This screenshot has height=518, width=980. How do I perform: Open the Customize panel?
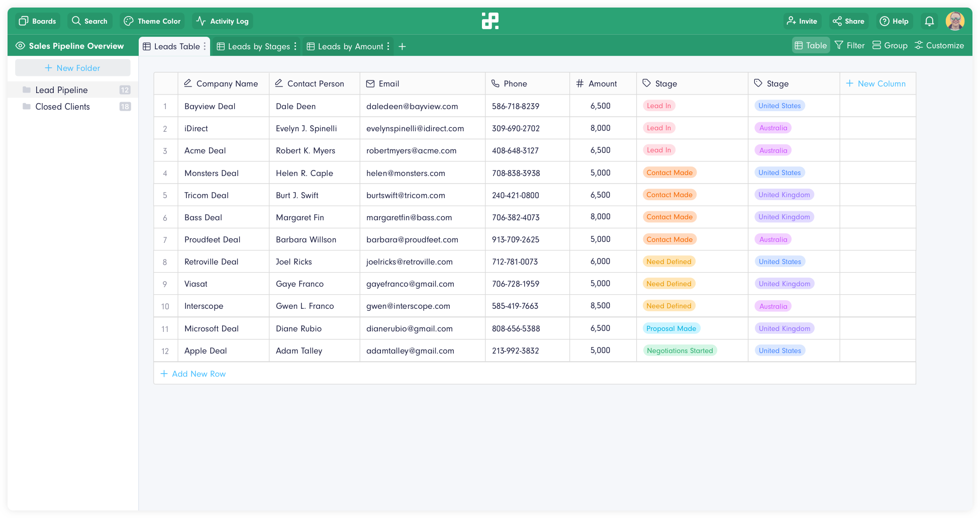[x=939, y=45]
